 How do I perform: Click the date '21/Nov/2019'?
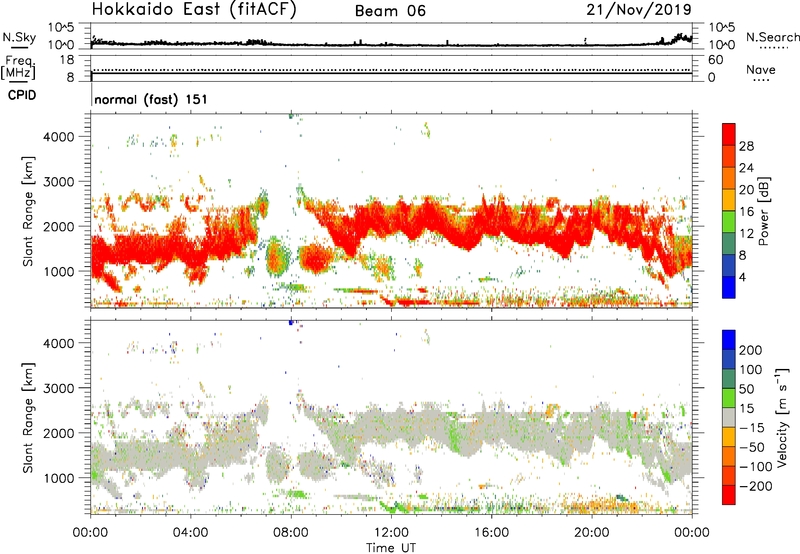pyautogui.click(x=639, y=10)
